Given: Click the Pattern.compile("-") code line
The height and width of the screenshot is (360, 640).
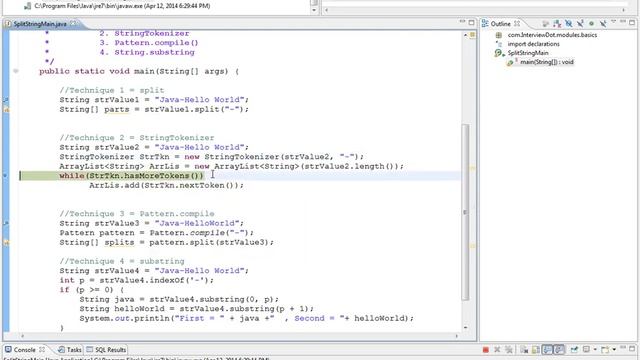Looking at the screenshot, I should click(x=156, y=233).
